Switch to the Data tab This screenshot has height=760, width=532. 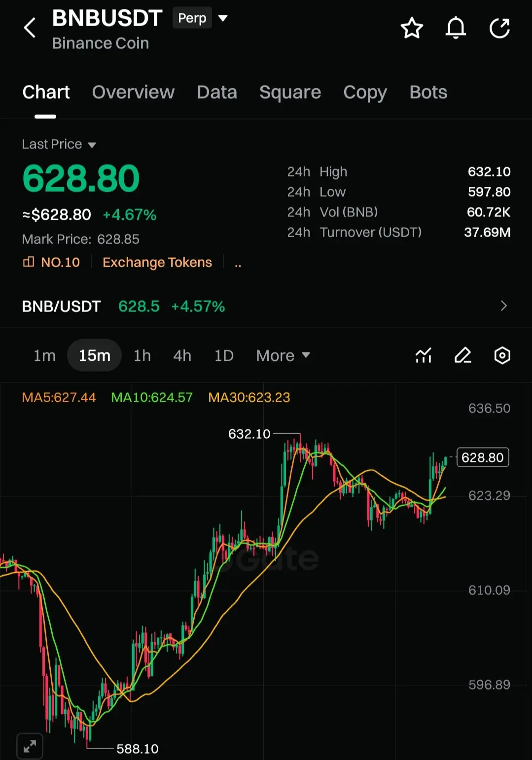click(217, 92)
